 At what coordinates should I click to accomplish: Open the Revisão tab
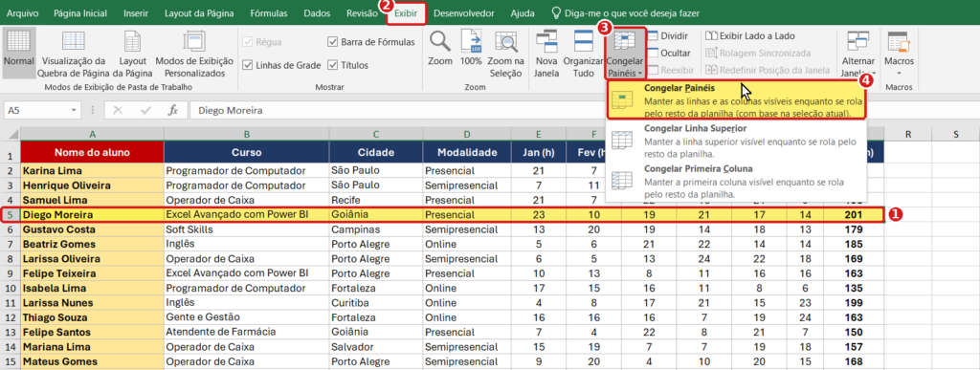pyautogui.click(x=361, y=12)
